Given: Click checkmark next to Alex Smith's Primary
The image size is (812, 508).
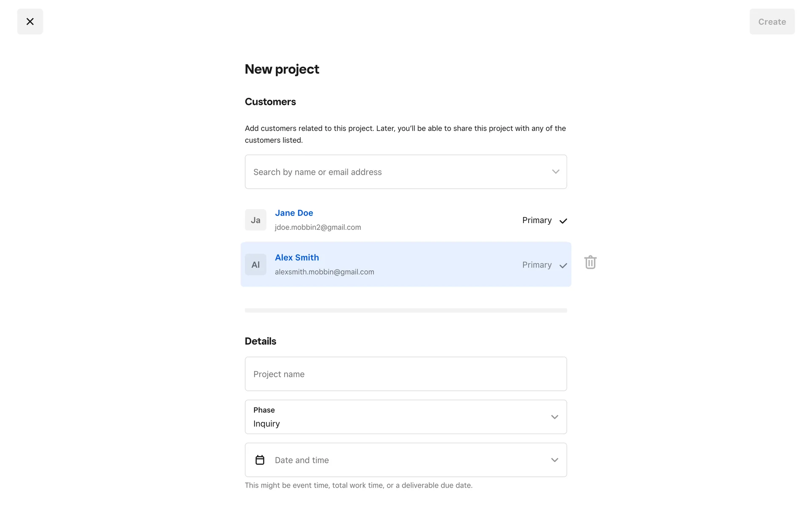Looking at the screenshot, I should click(x=563, y=266).
